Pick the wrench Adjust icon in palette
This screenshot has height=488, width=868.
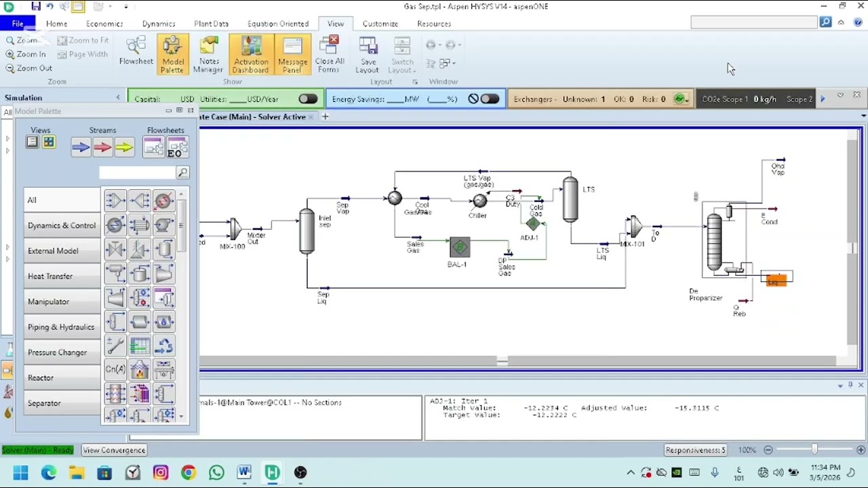pyautogui.click(x=115, y=346)
